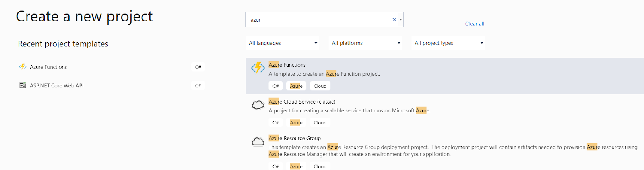
Task: Click the Azure Functions lightning bolt icon in results
Action: click(x=258, y=68)
